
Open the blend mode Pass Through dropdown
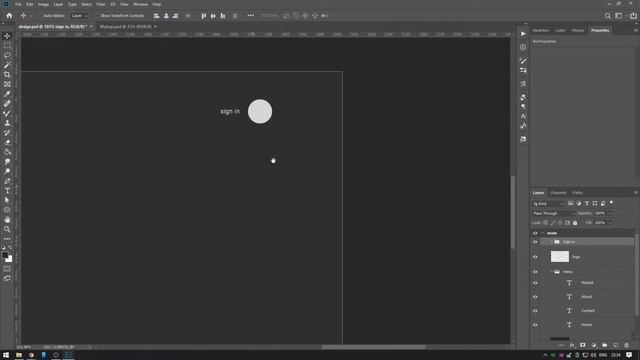coord(553,213)
